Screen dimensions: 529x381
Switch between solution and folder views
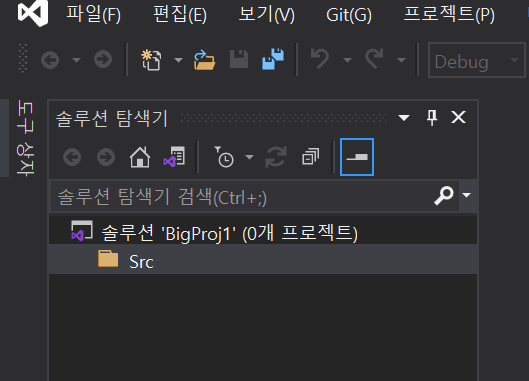point(174,157)
